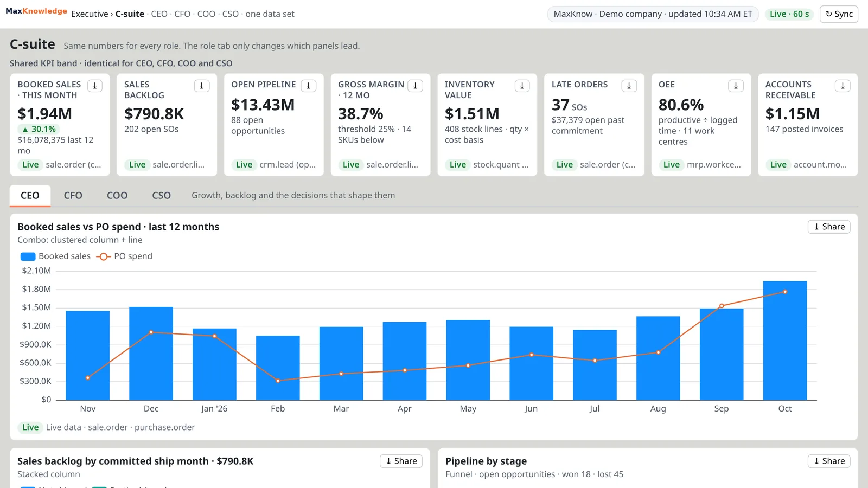Click the Live badge on Booked Sales card
The image size is (868, 488).
click(x=30, y=165)
